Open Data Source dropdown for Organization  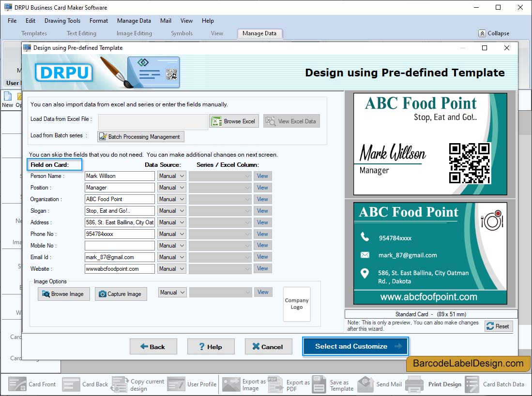[x=172, y=199]
